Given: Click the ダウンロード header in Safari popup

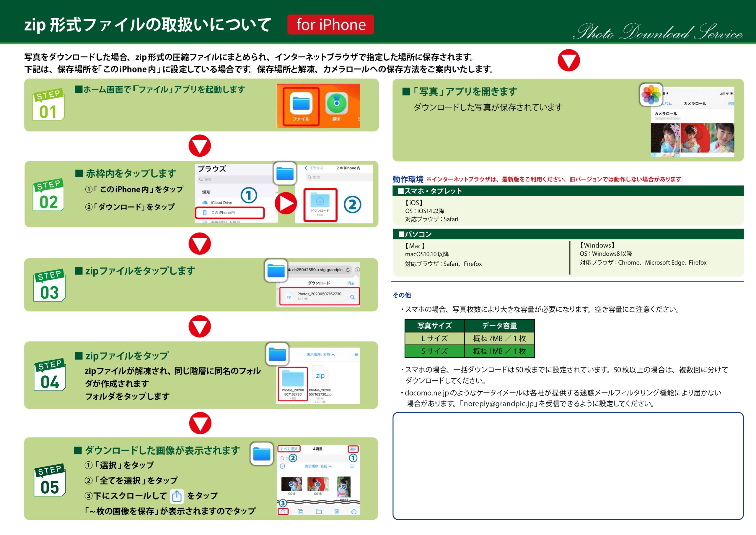Looking at the screenshot, I should click(319, 283).
